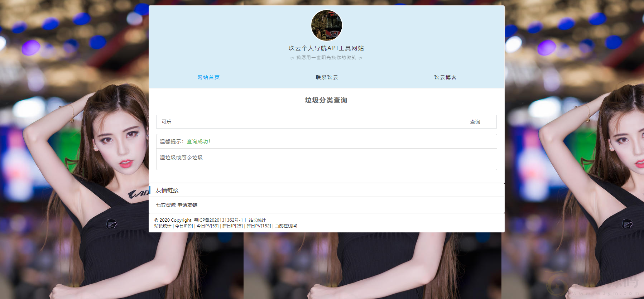Open the 七安资源 friend link
Viewport: 644px width, 299px height.
pos(166,205)
